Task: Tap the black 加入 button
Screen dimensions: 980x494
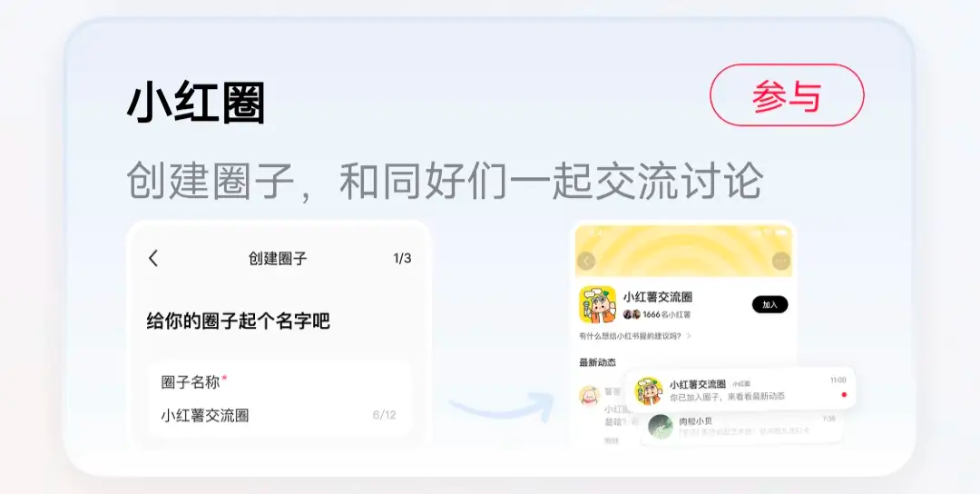Action: tap(769, 304)
